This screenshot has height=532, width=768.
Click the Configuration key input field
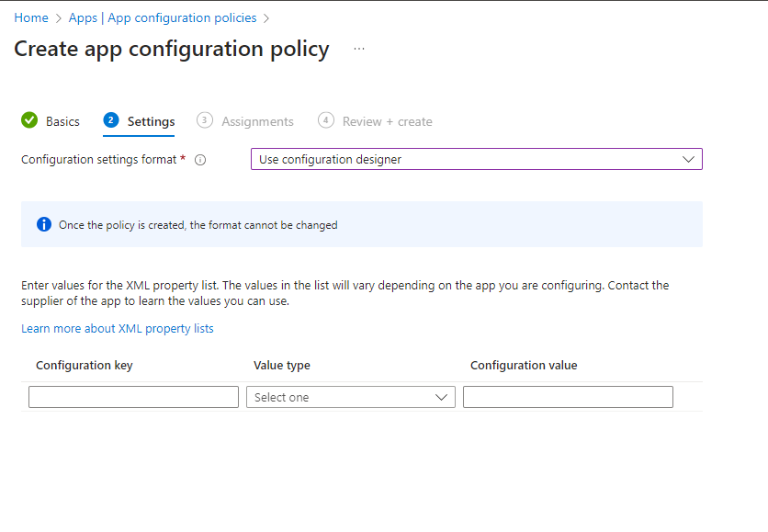click(x=132, y=396)
